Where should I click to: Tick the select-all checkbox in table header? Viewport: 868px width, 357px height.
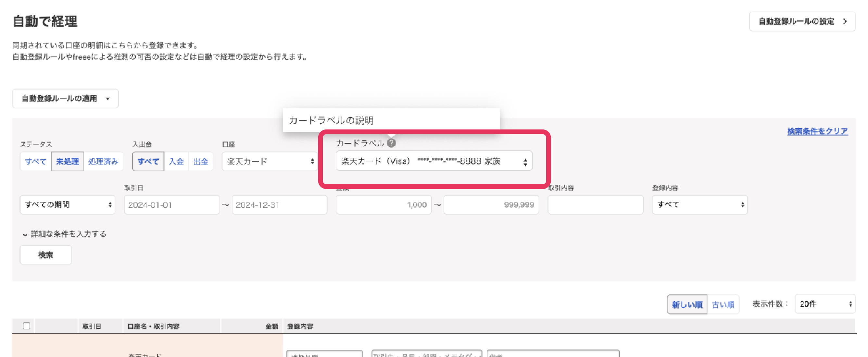pyautogui.click(x=27, y=326)
